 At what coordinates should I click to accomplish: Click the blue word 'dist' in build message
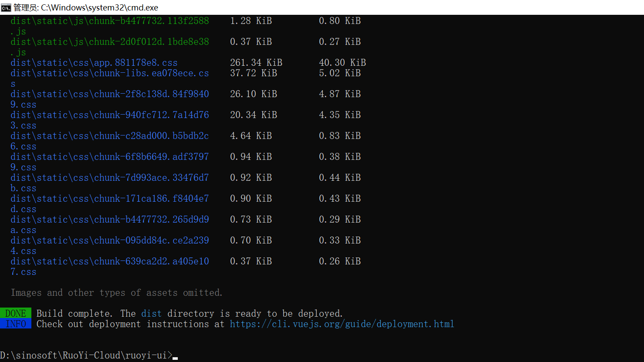pos(152,314)
